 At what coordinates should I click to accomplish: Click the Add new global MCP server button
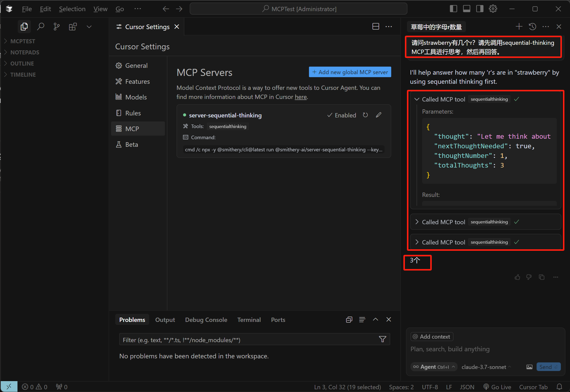tap(350, 72)
